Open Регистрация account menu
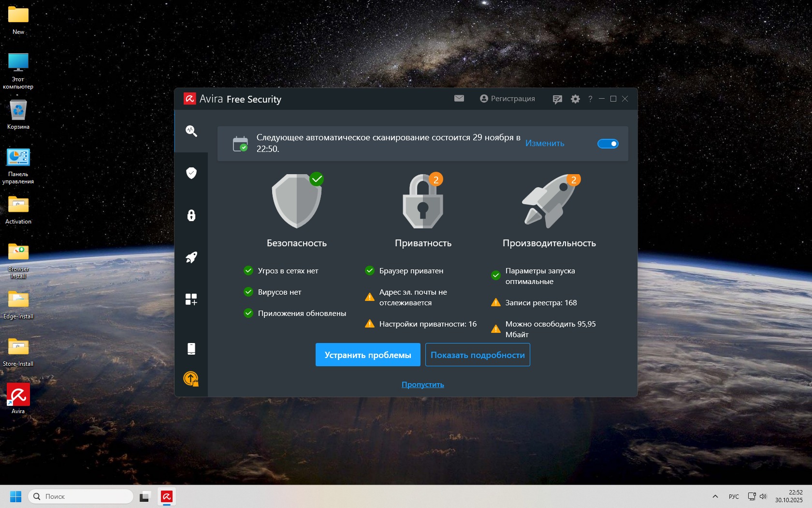 tap(507, 99)
